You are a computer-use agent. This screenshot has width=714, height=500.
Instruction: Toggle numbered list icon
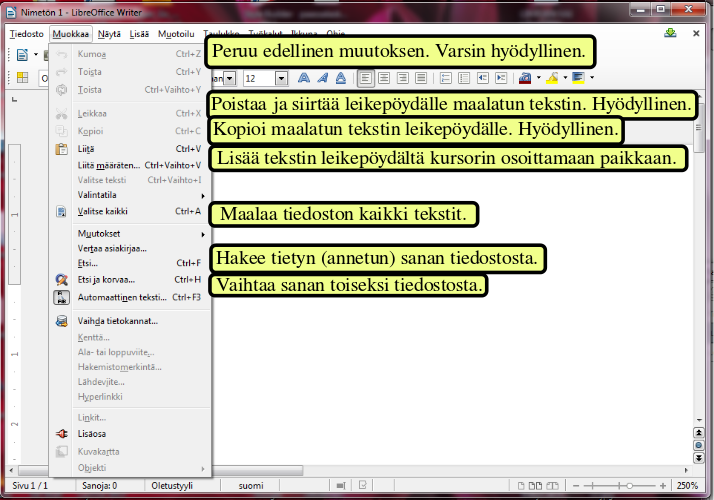445,78
